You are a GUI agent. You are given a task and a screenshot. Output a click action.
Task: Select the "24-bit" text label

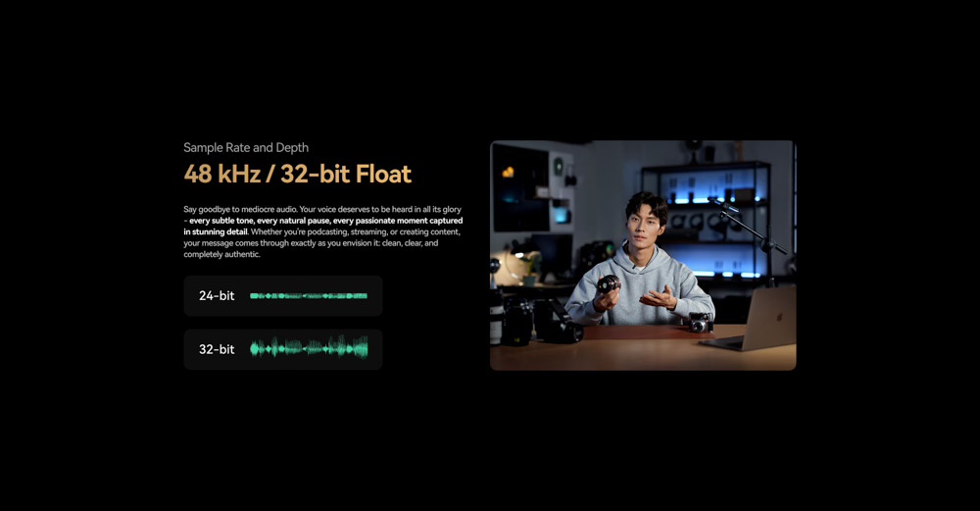click(x=217, y=295)
